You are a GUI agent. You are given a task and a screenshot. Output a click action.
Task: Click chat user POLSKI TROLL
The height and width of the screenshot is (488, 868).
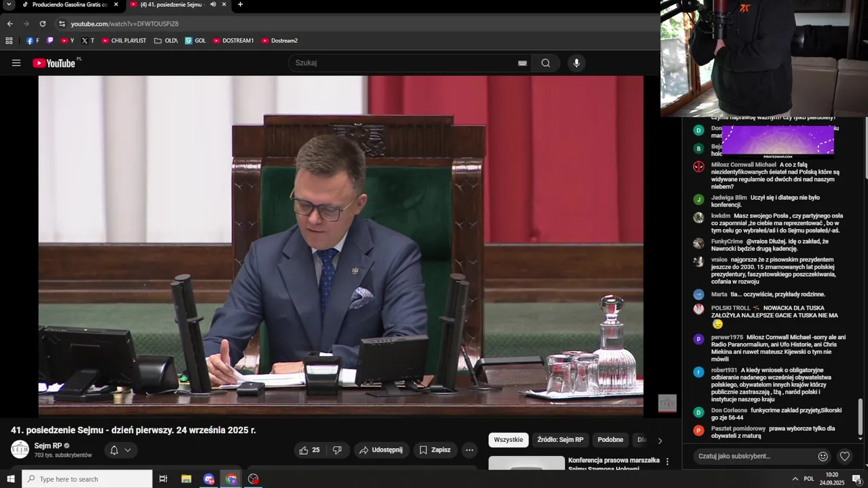point(730,308)
